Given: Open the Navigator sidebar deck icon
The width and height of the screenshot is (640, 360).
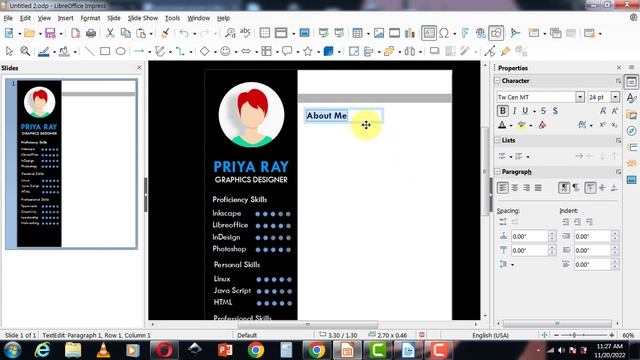Looking at the screenshot, I should coord(631,131).
